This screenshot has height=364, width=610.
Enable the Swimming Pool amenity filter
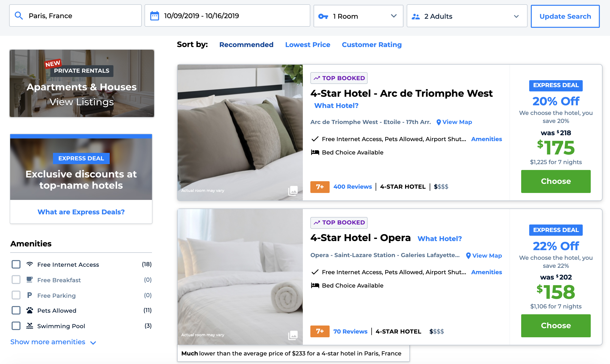tap(16, 326)
